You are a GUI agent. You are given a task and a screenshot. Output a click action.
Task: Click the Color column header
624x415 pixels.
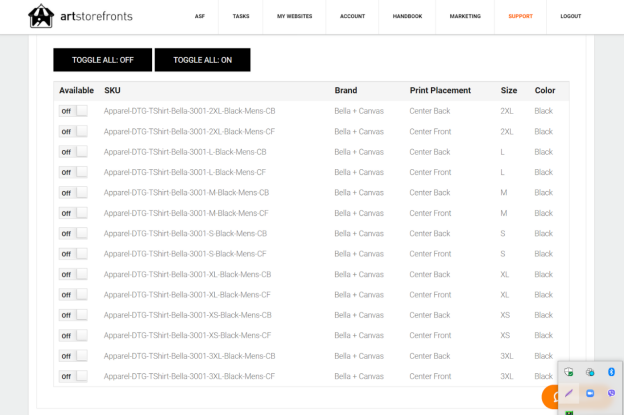coord(545,90)
